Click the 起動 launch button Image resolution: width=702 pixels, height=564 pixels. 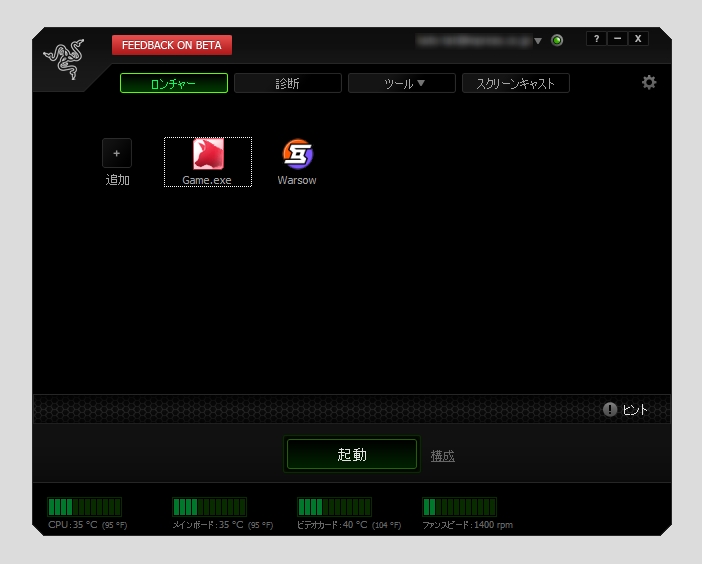pos(352,454)
